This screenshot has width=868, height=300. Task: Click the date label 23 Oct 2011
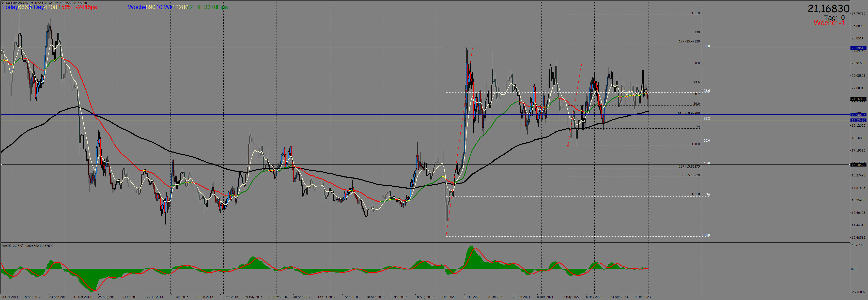[x=9, y=297]
